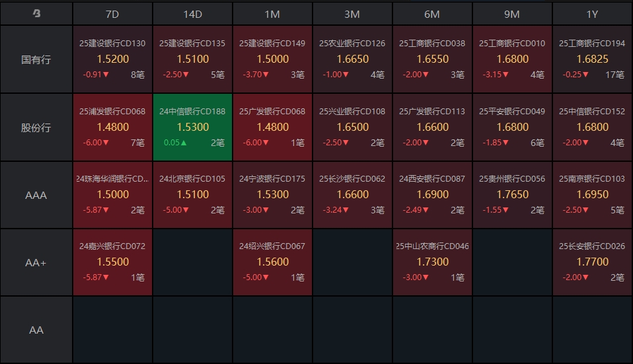This screenshot has width=633, height=364.
Task: Click the -0.91 change in 25建设银行CD130
Action: [96, 75]
